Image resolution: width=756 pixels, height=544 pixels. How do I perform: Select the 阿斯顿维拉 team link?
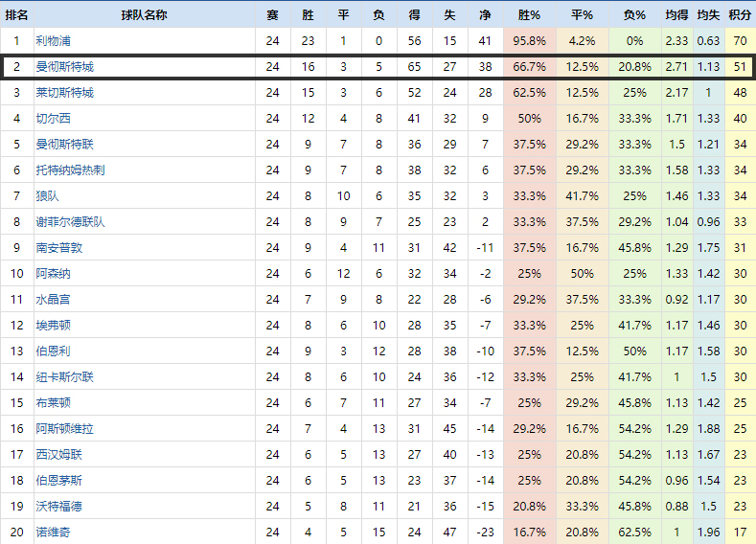pyautogui.click(x=65, y=429)
